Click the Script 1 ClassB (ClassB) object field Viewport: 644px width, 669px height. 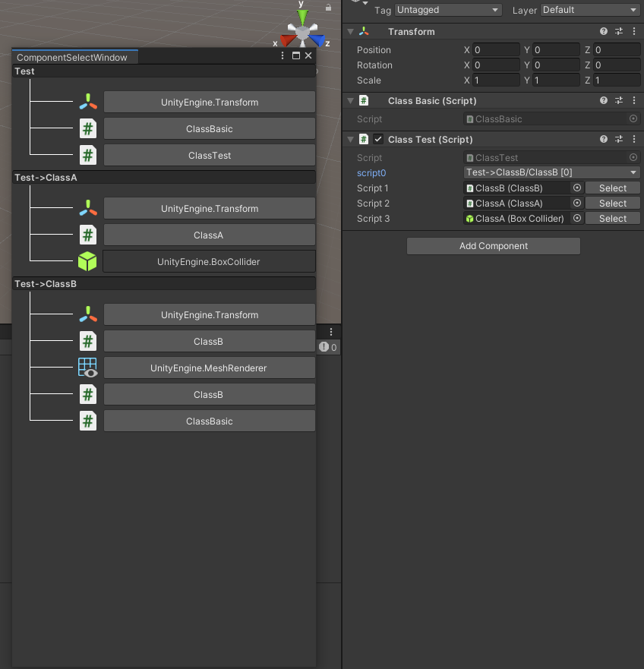(x=518, y=188)
